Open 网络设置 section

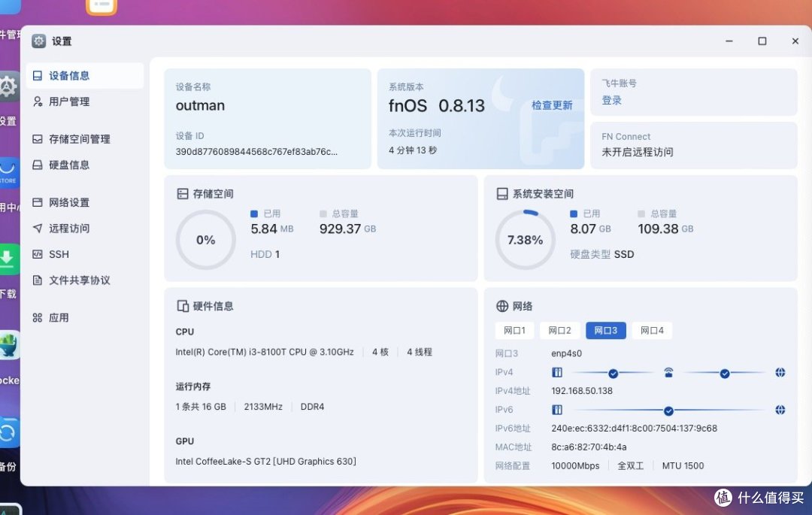point(84,202)
